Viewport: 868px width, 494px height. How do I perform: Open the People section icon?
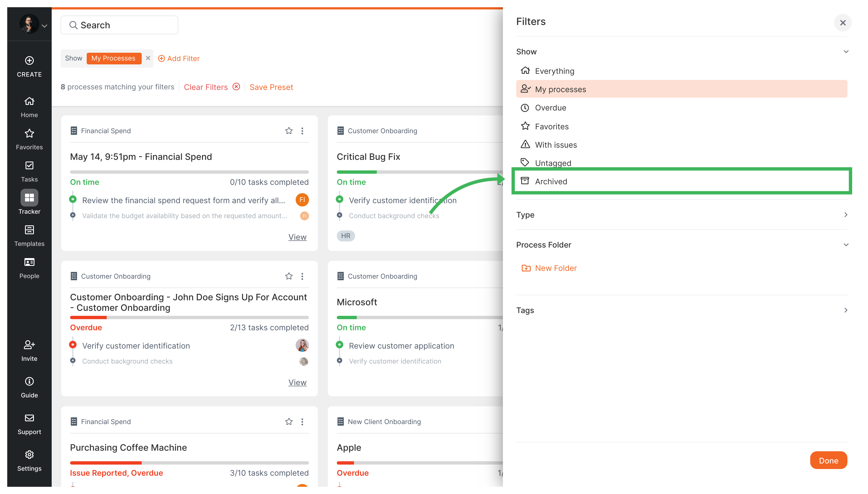click(29, 262)
